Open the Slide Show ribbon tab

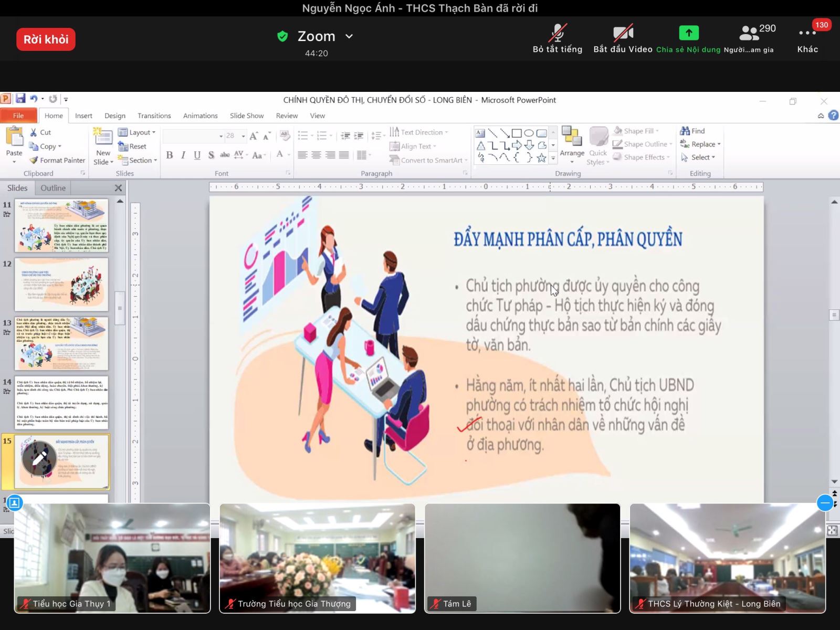(246, 115)
